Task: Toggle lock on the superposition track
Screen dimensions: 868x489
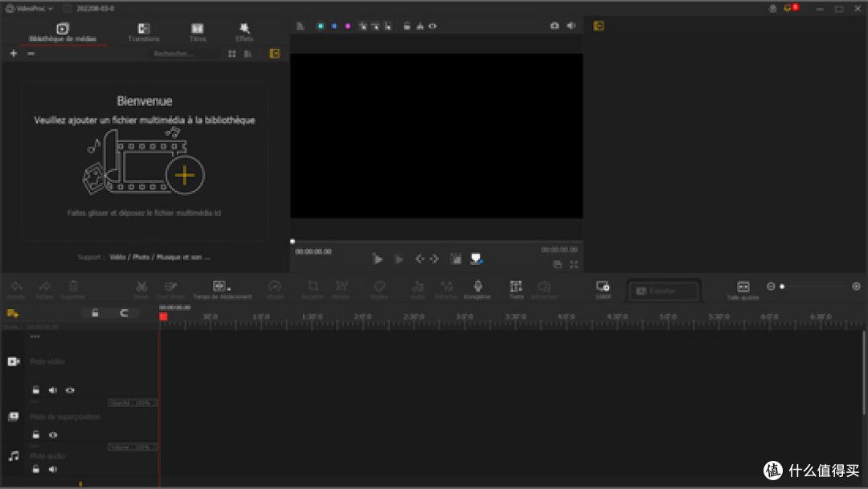Action: (35, 434)
